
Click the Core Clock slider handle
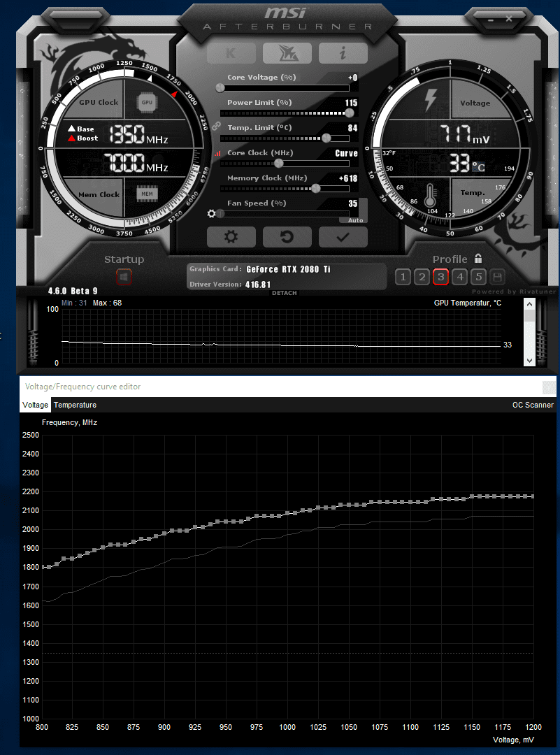[278, 163]
